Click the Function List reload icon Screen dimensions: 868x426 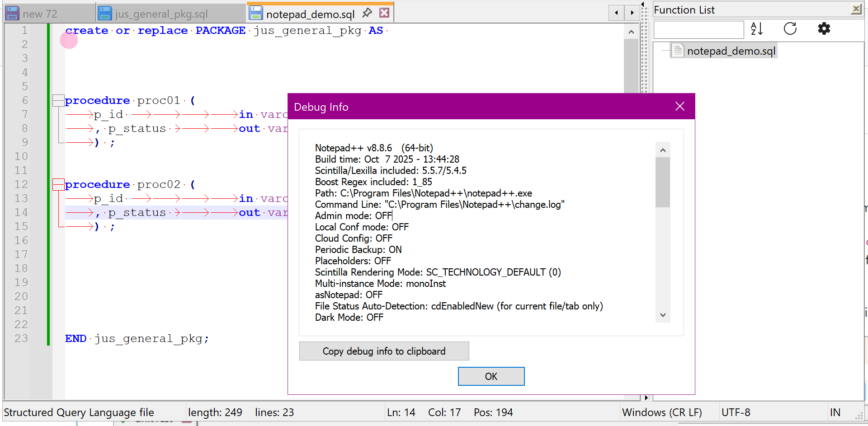click(x=790, y=29)
